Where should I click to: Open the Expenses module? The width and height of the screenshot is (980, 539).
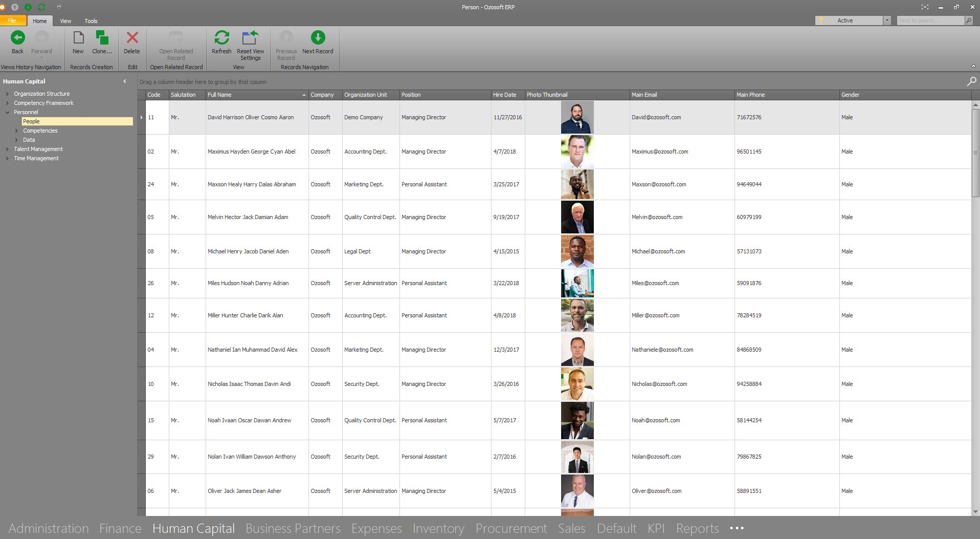(376, 528)
